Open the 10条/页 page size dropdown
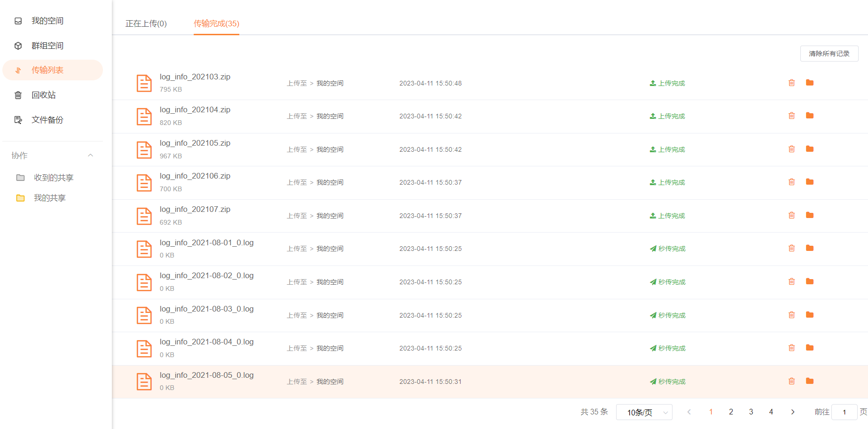 (644, 412)
